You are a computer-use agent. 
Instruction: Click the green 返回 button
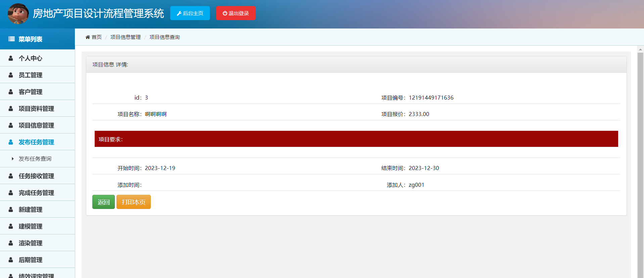103,202
